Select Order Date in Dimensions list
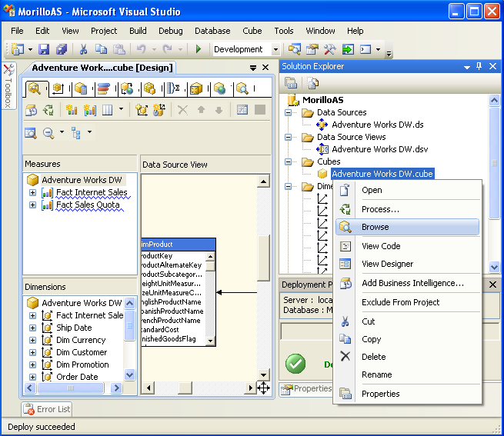The image size is (504, 436). point(77,377)
